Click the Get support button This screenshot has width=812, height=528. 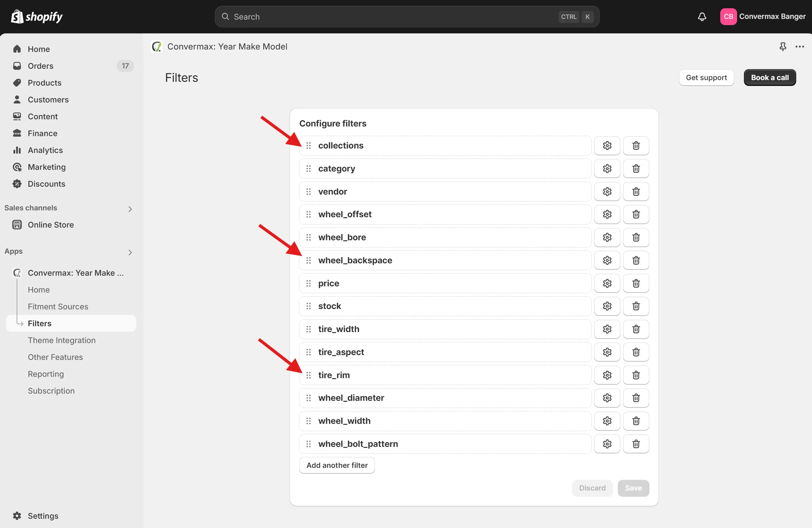point(706,77)
